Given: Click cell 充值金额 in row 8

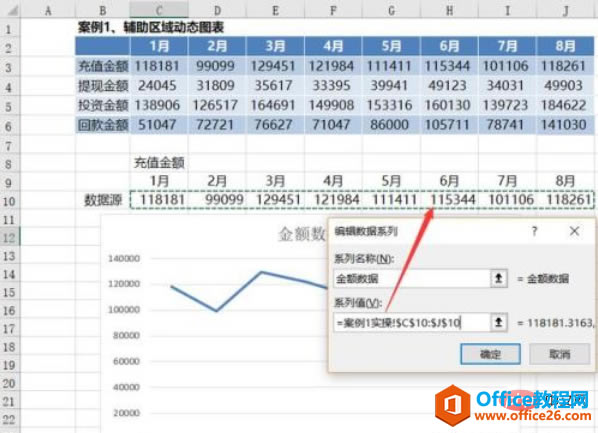Looking at the screenshot, I should click(159, 163).
